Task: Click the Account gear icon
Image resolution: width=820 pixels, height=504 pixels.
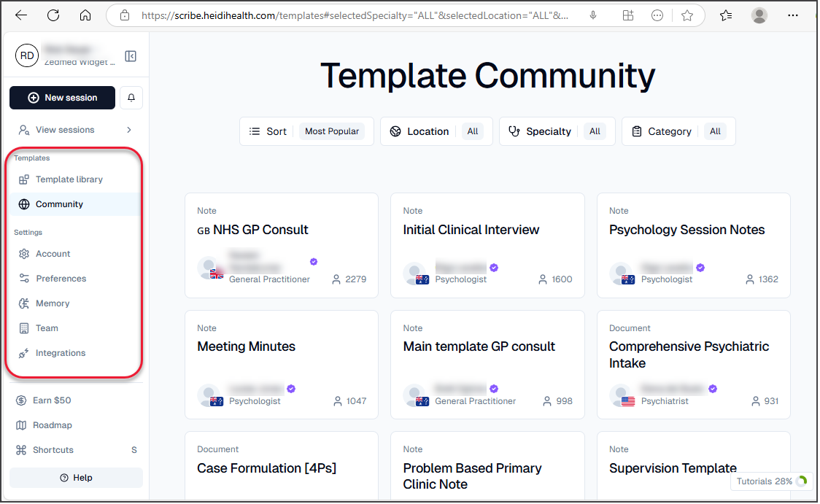Action: (x=24, y=254)
